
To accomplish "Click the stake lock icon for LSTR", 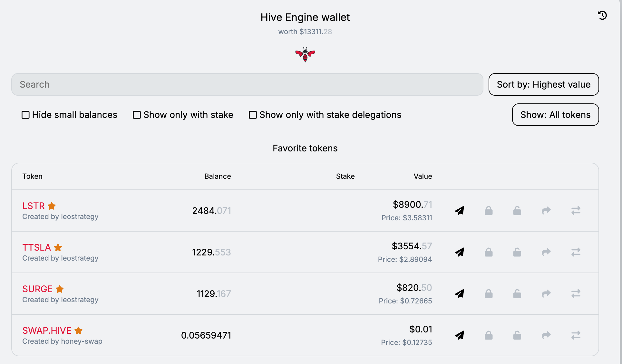I will point(489,211).
